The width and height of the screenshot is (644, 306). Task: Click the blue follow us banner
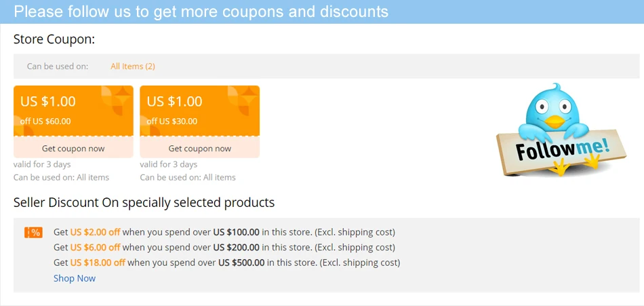coord(322,12)
